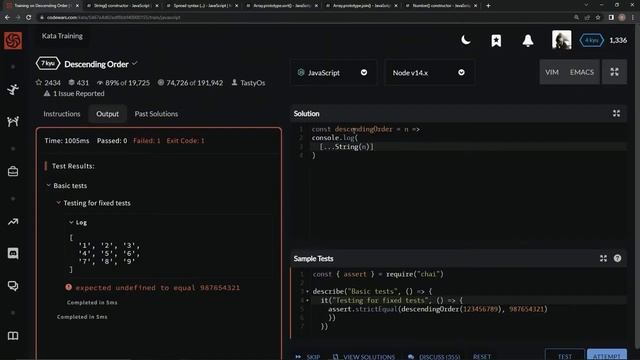Click the Exit Code: 1 text
This screenshot has height=360, width=640.
click(185, 141)
